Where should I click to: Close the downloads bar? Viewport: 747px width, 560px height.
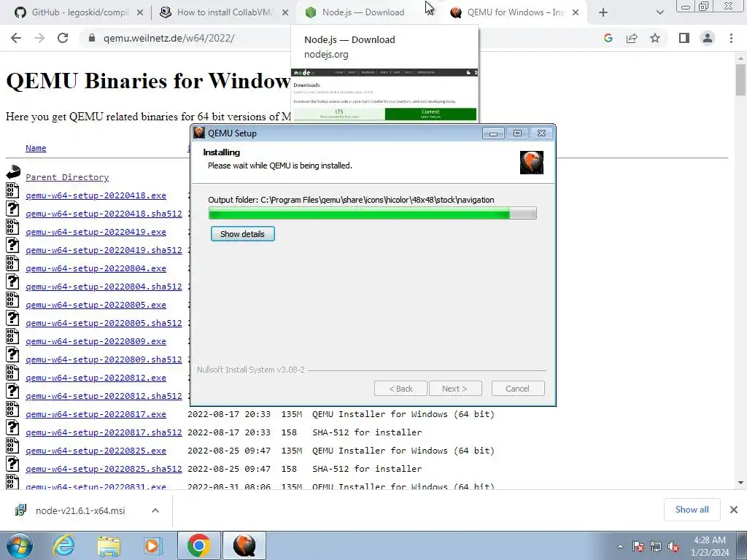[734, 510]
